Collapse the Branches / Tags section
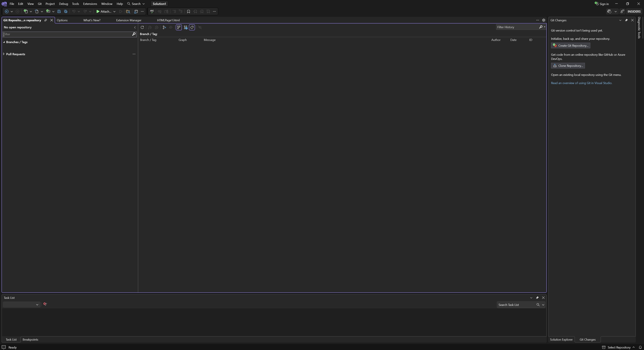 4,42
